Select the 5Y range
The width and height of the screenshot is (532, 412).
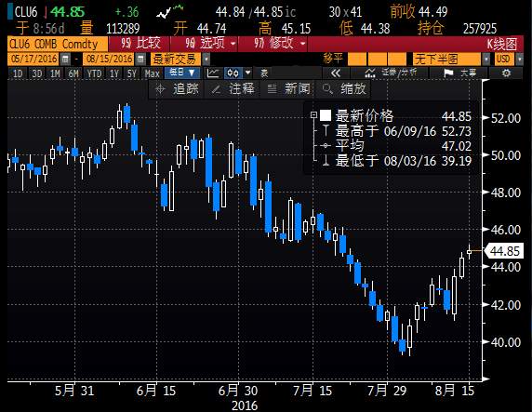[x=132, y=73]
